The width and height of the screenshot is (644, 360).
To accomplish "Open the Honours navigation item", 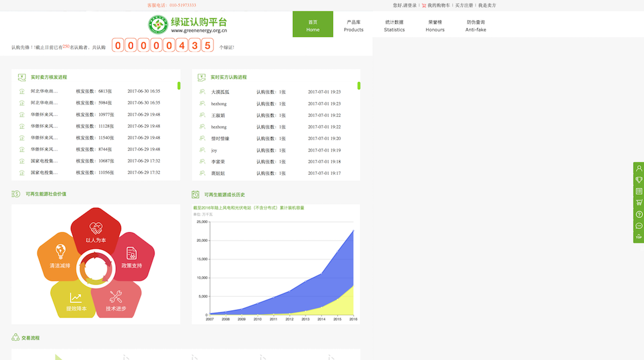I will click(x=435, y=26).
